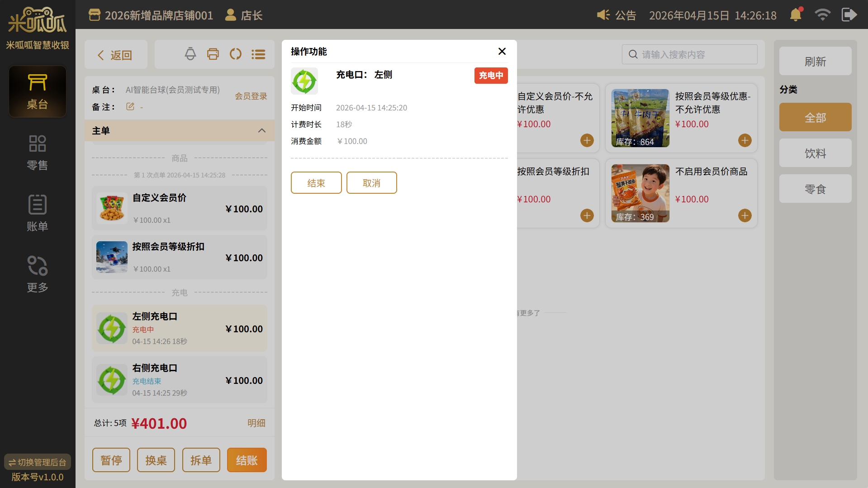Close the 操作功能 dialog
This screenshot has height=488, width=868.
(502, 52)
